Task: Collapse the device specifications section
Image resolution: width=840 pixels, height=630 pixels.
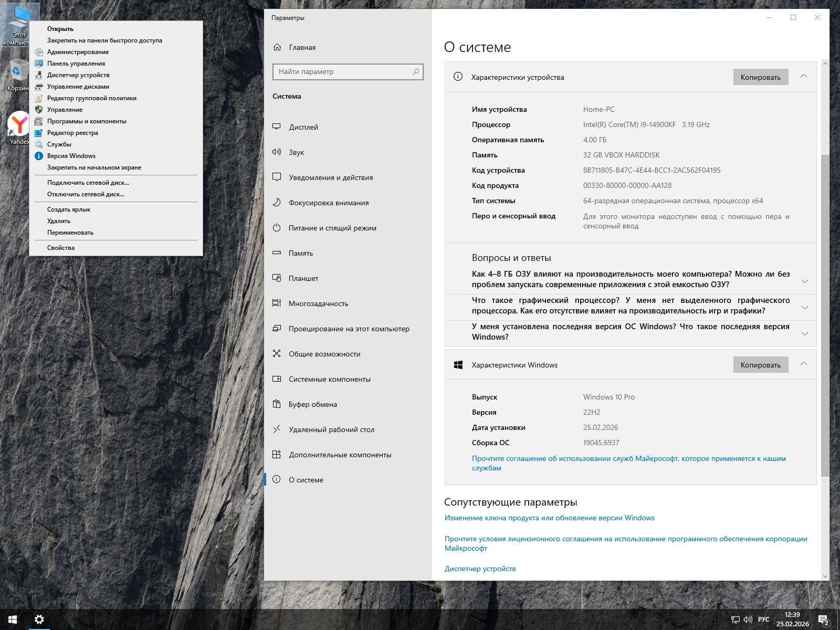Action: (803, 77)
